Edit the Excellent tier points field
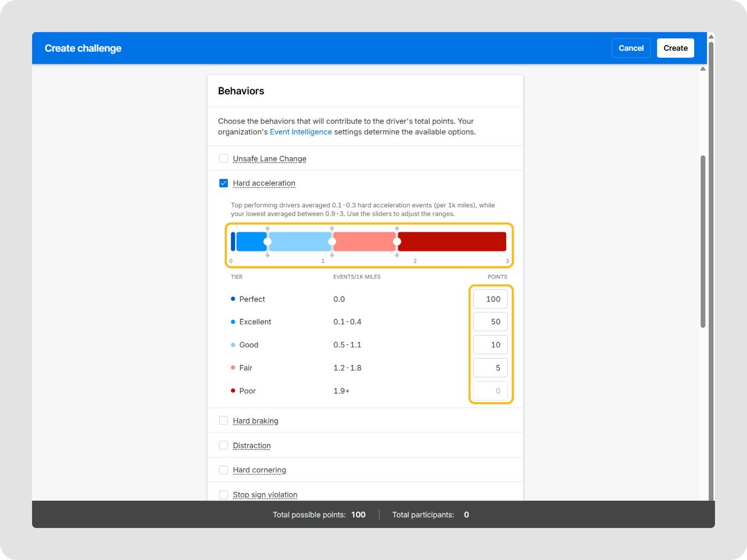The width and height of the screenshot is (747, 560). pyautogui.click(x=490, y=322)
